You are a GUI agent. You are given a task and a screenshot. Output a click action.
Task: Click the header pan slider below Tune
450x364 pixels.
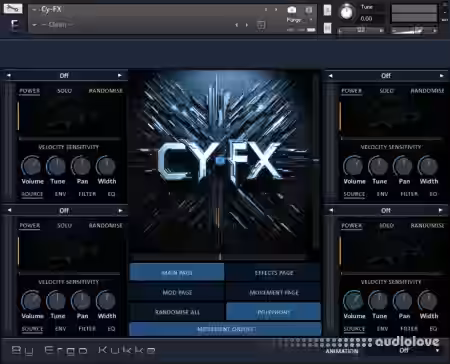pyautogui.click(x=361, y=30)
